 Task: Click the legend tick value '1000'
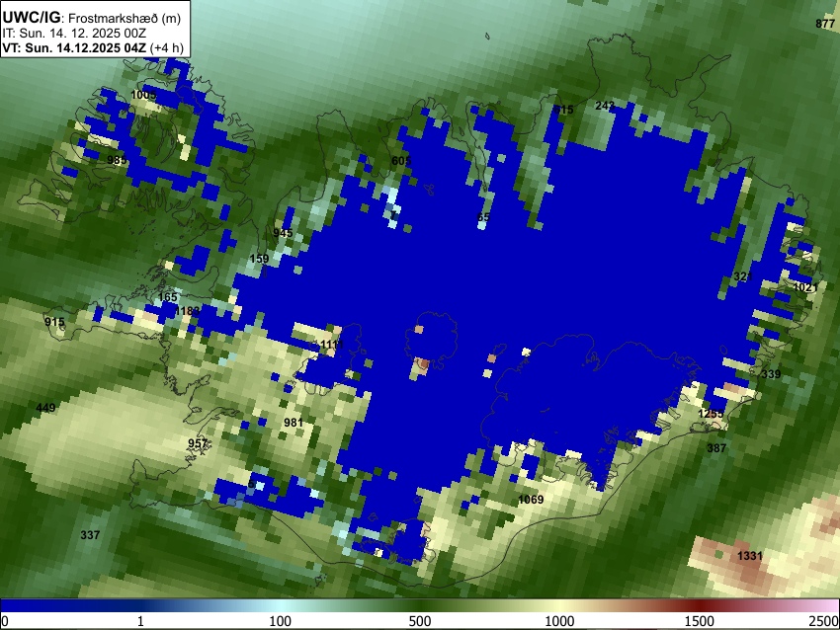coord(559,621)
